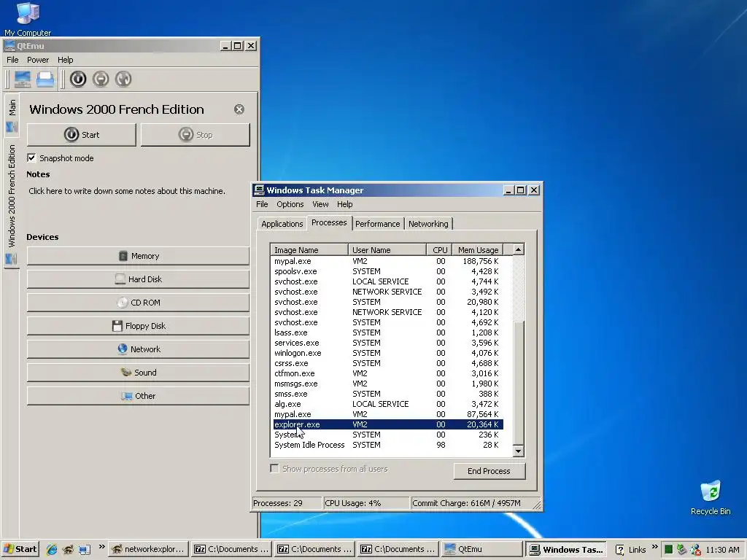Switch to QtEmu taskbar button
The height and width of the screenshot is (560, 747).
481,550
